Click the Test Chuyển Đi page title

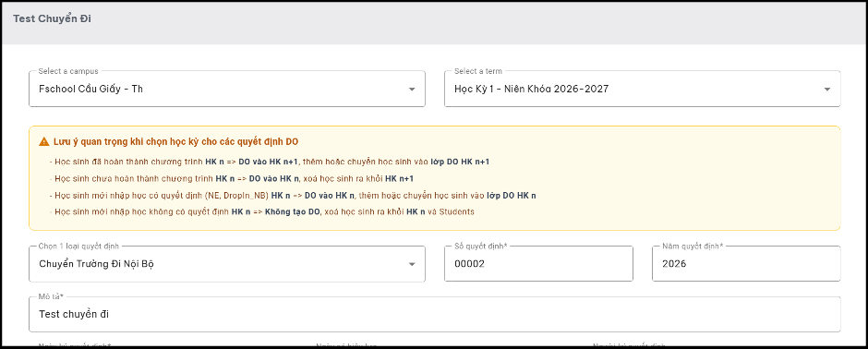(x=52, y=18)
